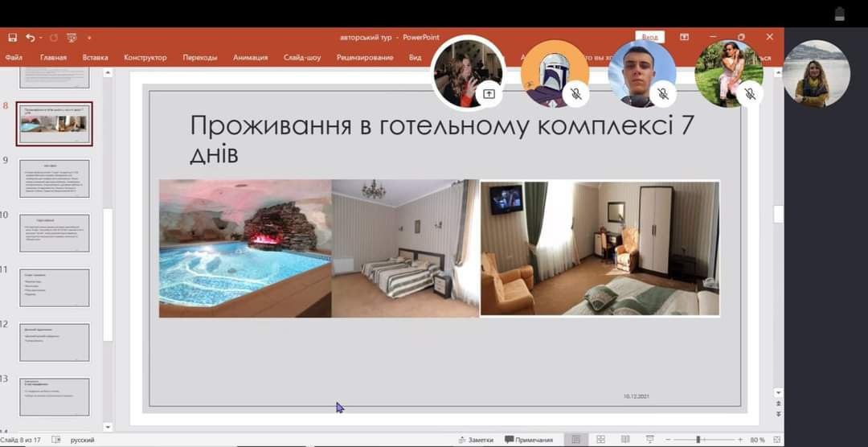Open the ribbon display options button
868x447 pixels.
click(x=684, y=37)
